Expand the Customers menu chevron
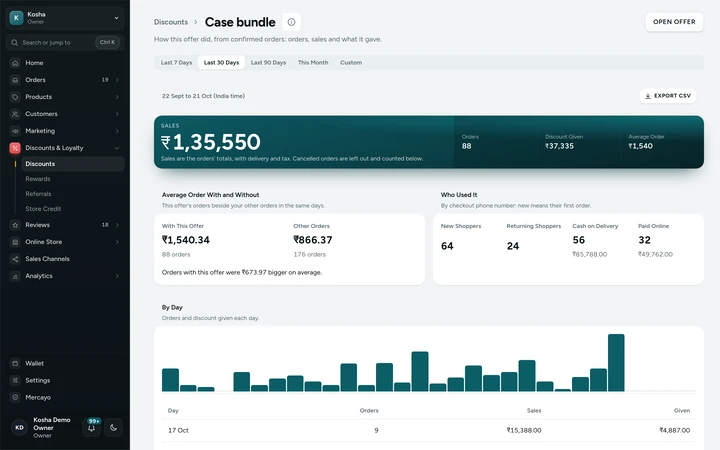This screenshot has height=450, width=720. [x=117, y=114]
